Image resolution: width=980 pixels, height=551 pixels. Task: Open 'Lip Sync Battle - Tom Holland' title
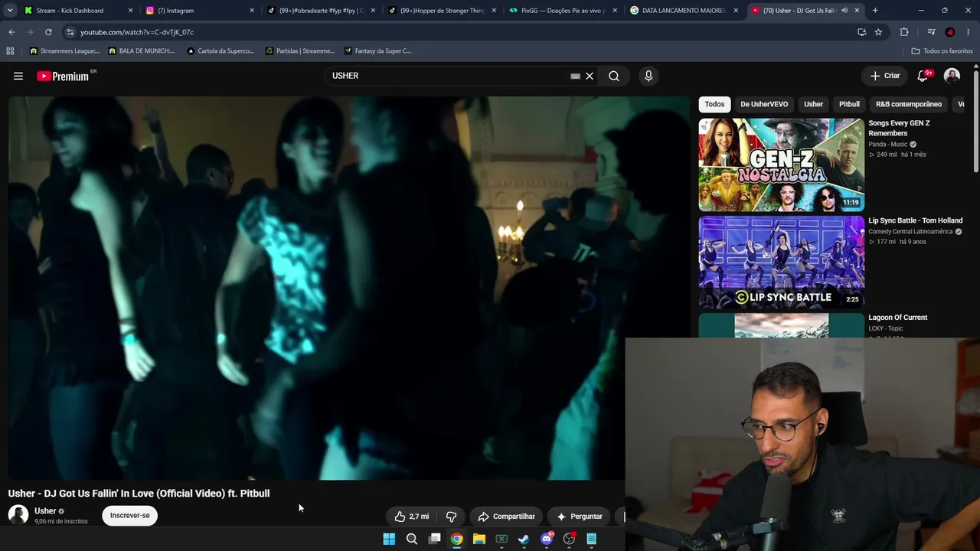point(915,220)
